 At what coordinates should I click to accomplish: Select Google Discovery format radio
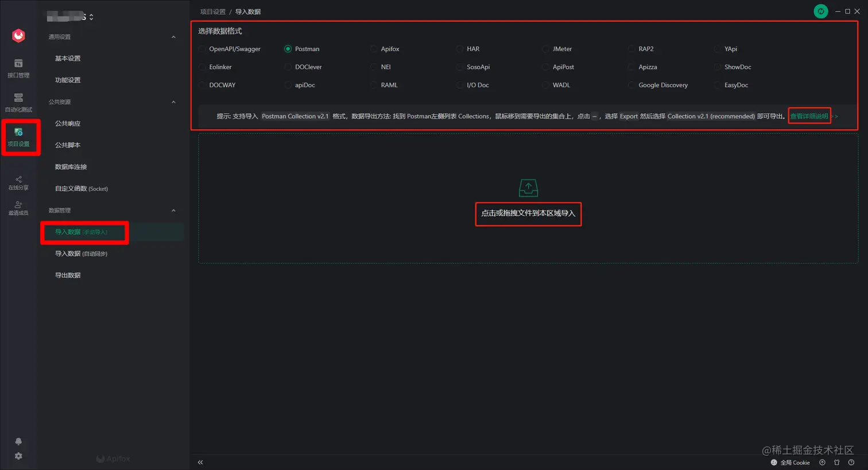pyautogui.click(x=631, y=85)
